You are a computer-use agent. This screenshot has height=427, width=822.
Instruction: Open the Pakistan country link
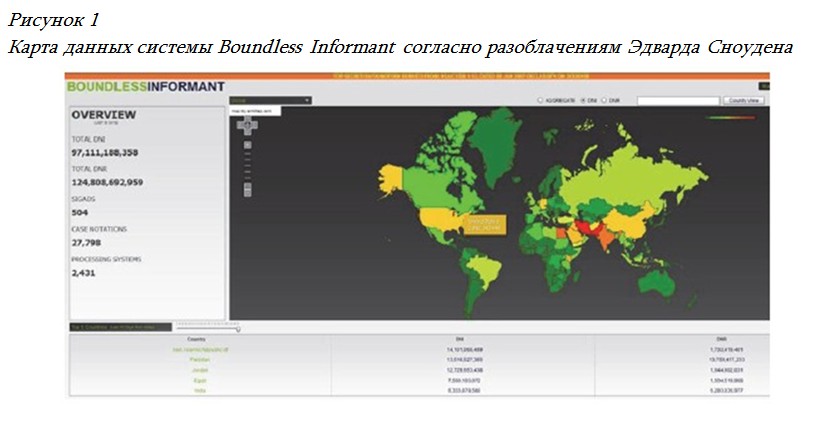200,360
